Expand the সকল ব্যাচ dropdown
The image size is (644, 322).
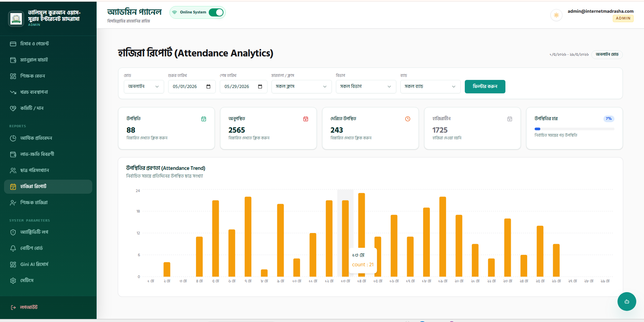click(430, 87)
